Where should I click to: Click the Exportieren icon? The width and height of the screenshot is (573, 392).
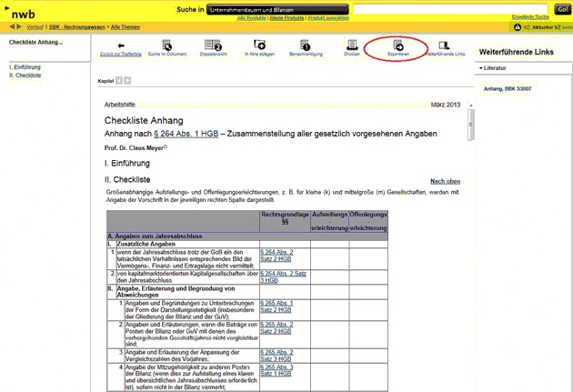click(x=397, y=45)
